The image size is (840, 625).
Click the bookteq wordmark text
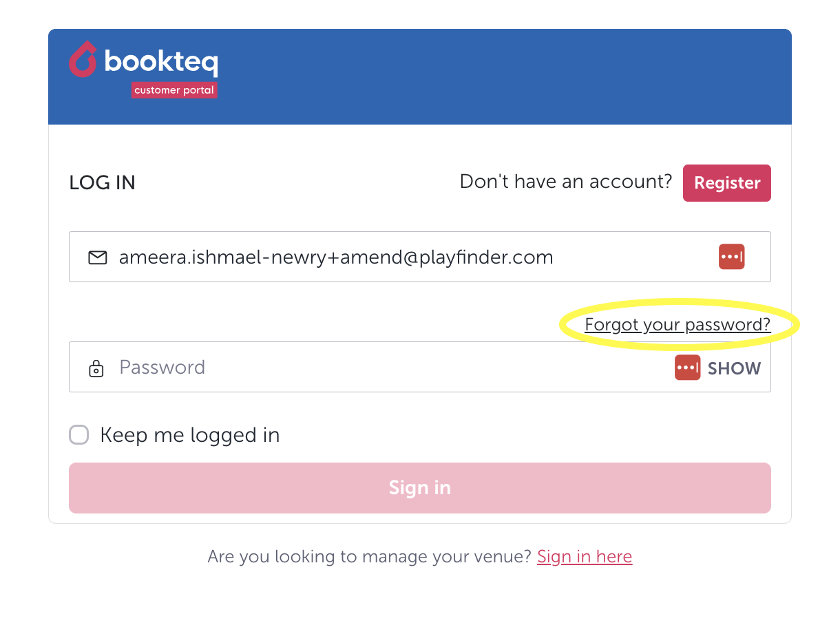click(x=161, y=62)
